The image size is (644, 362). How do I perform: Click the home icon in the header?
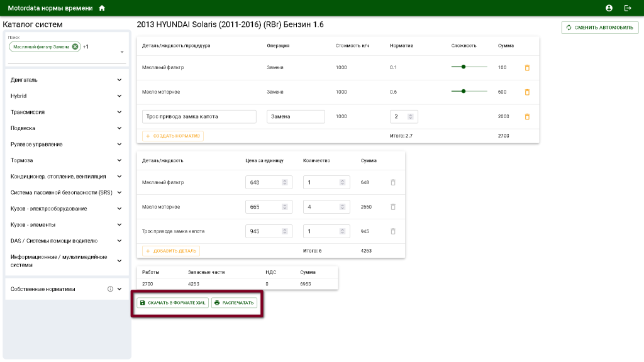(x=102, y=8)
